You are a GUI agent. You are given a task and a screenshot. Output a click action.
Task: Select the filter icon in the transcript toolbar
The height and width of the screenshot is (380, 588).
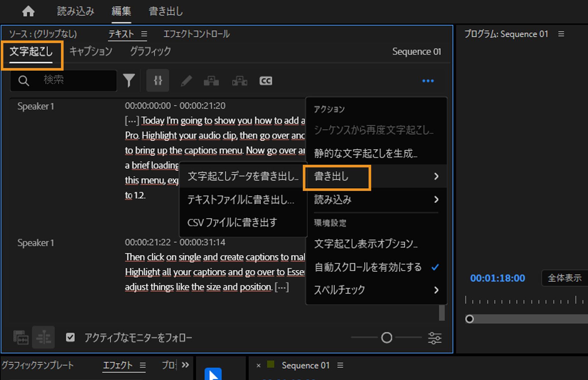pos(129,80)
